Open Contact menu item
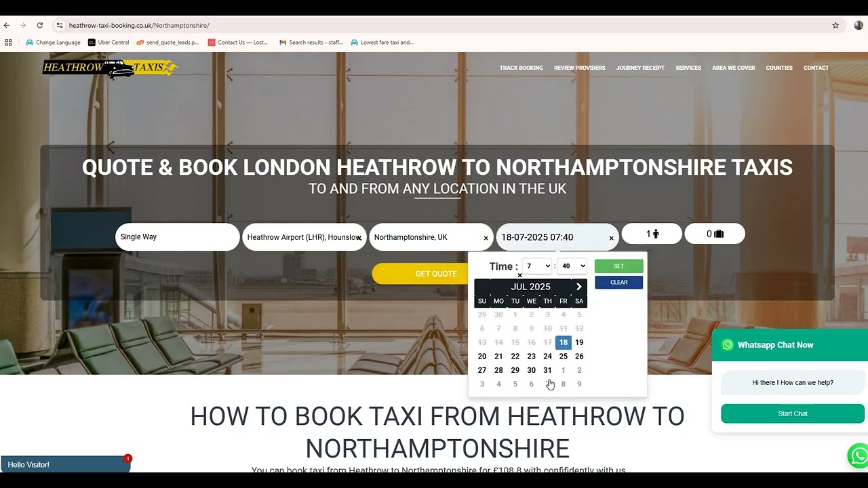The height and width of the screenshot is (488, 868). click(816, 68)
